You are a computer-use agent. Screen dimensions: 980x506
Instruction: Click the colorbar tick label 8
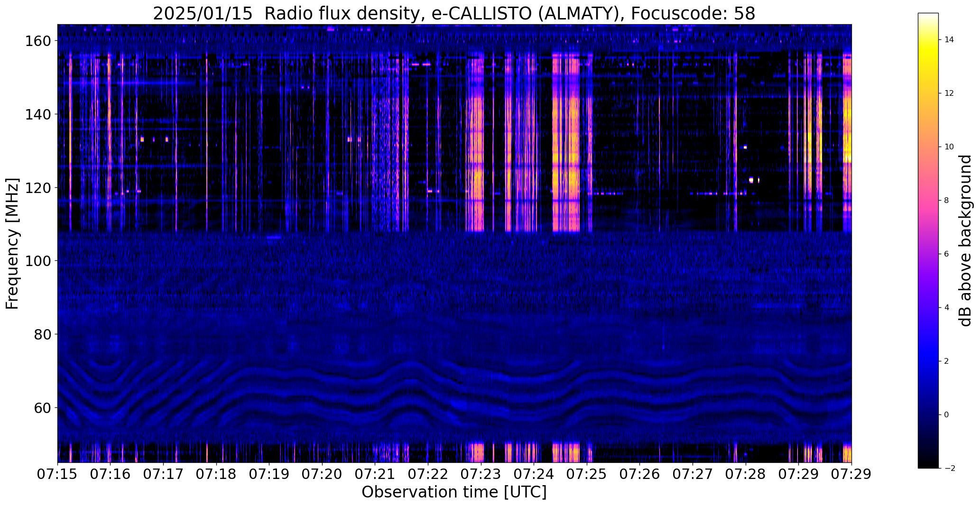tap(946, 201)
